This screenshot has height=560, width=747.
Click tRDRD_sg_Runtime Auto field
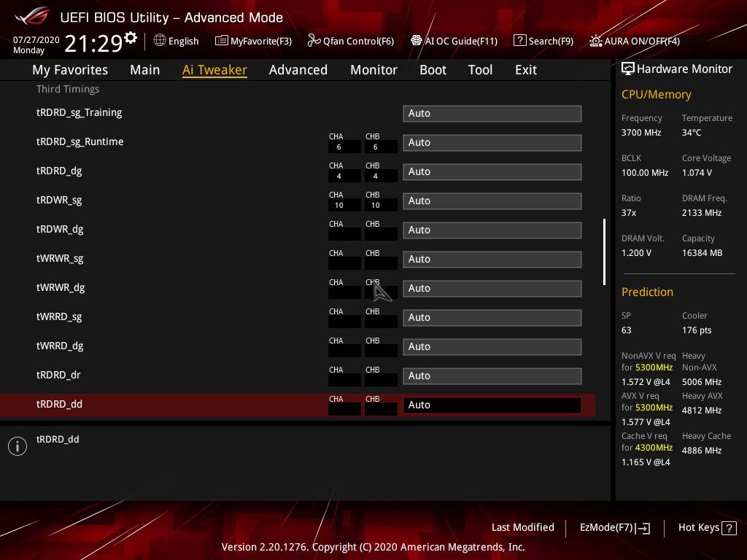coord(492,142)
